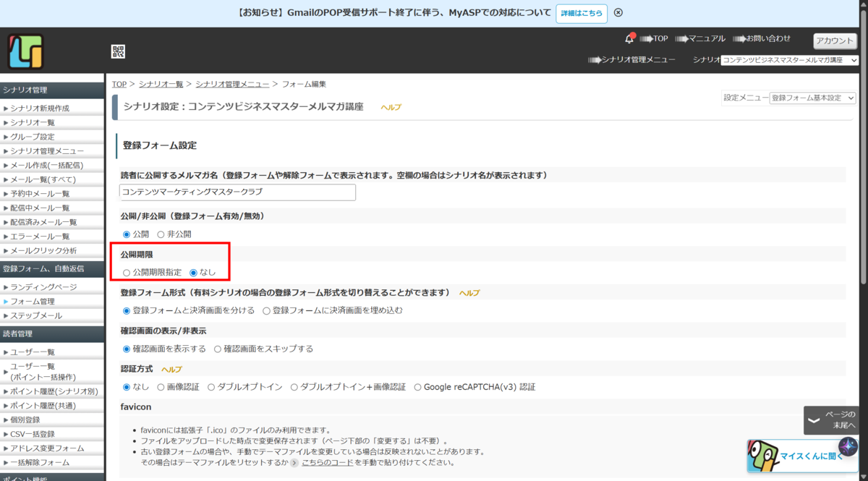Open ユーザー一覧(ポイント一括操作) in the sidebar
The image size is (868, 481).
click(43, 372)
